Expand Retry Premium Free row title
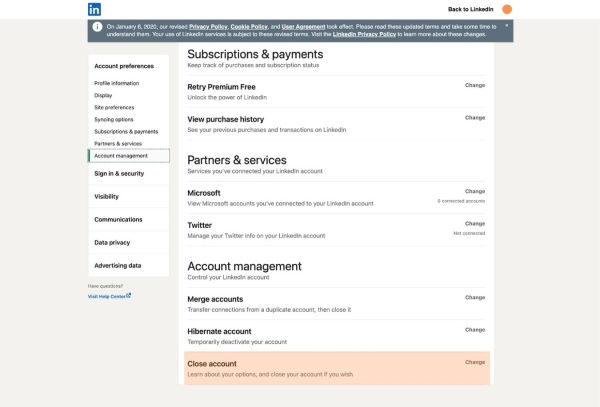 point(221,87)
